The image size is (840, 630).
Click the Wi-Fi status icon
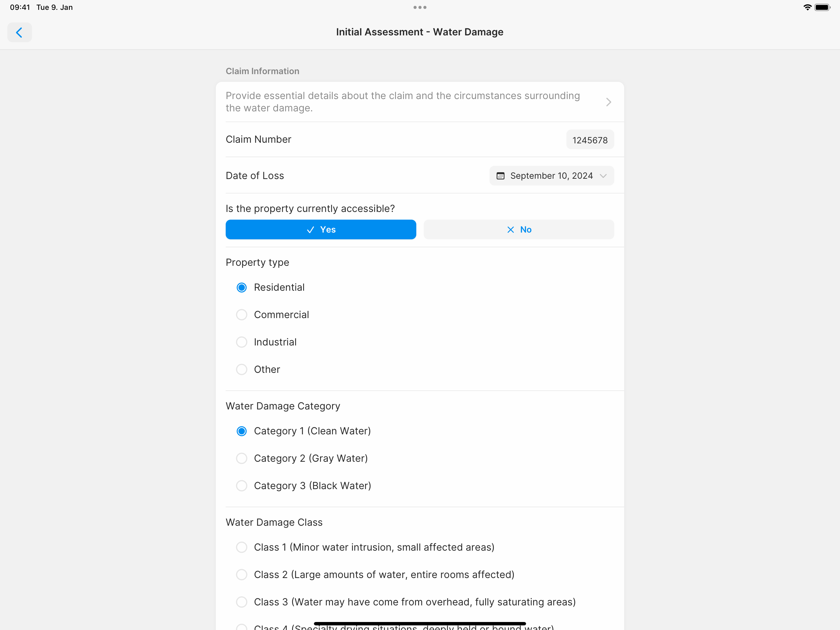pos(807,7)
